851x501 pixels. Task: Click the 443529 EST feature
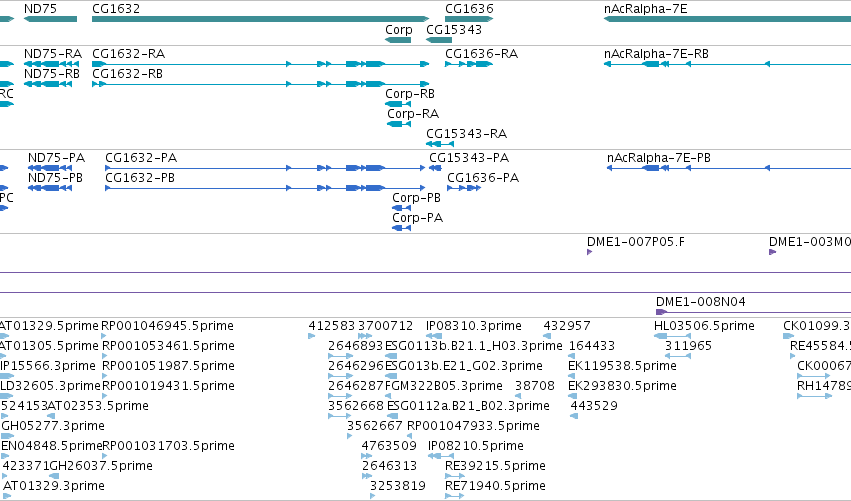point(574,416)
